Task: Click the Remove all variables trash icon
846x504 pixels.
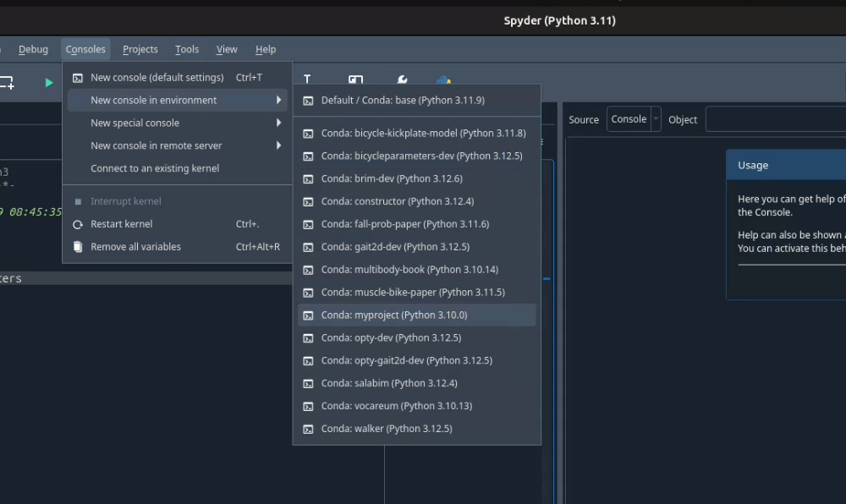Action: pyautogui.click(x=78, y=247)
